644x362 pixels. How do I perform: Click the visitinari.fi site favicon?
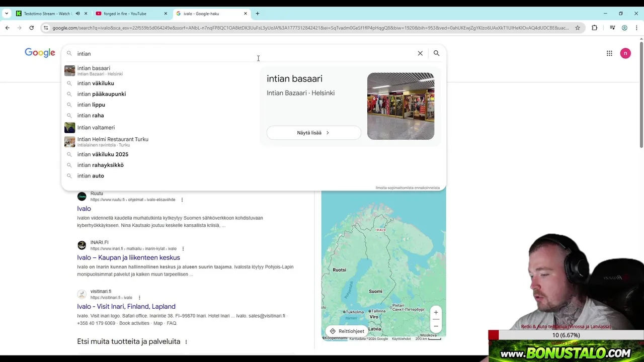[82, 294]
